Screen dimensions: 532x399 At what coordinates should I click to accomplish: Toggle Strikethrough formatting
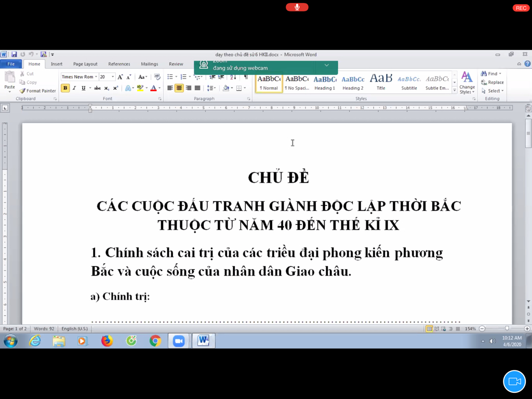pos(97,88)
